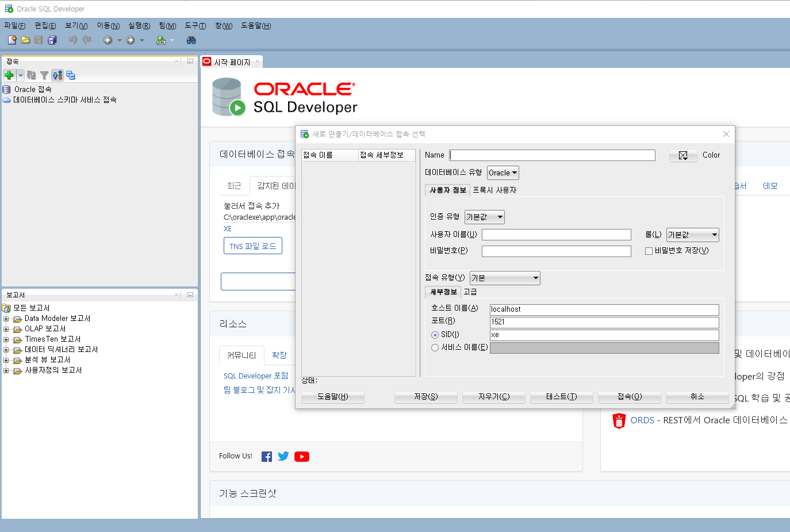Click the Save All toolbar icon
This screenshot has height=532, width=790.
tap(52, 40)
